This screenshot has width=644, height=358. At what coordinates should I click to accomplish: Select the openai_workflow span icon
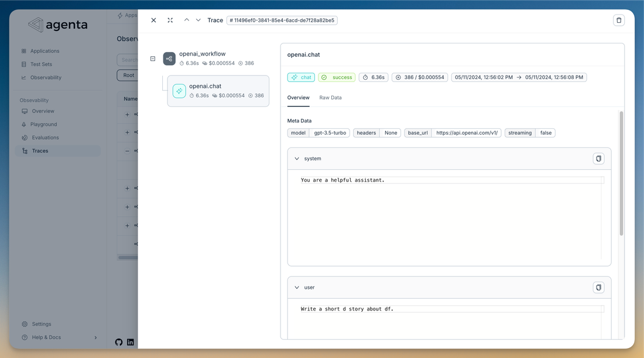pos(169,59)
